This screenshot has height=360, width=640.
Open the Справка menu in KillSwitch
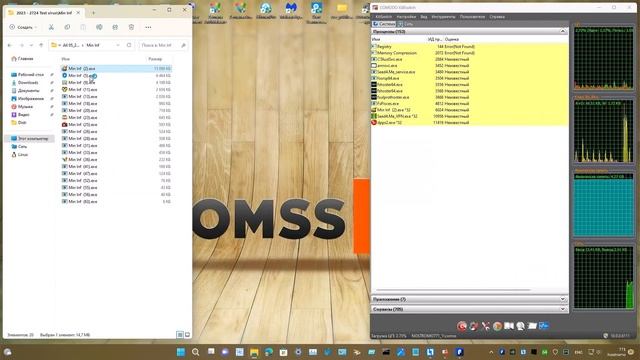pos(497,17)
